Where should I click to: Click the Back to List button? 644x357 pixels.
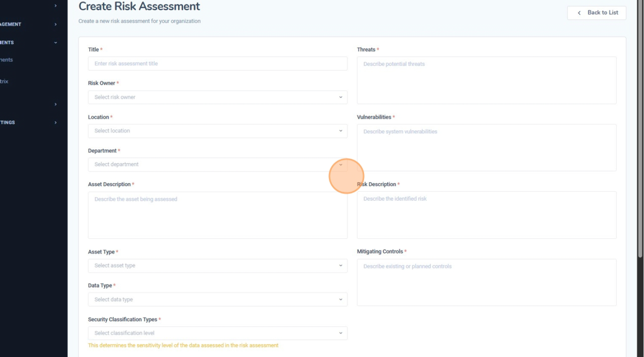(x=596, y=13)
